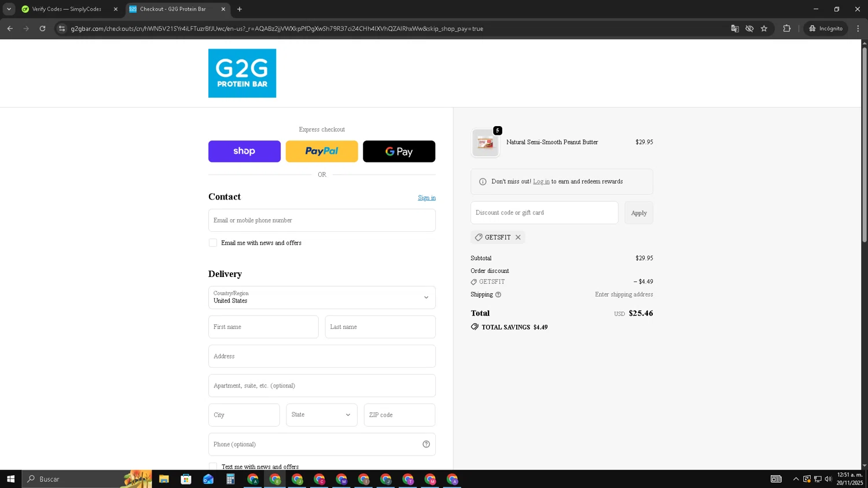Focus the Email or mobile phone number field
The width and height of the screenshot is (868, 488).
[x=322, y=220]
